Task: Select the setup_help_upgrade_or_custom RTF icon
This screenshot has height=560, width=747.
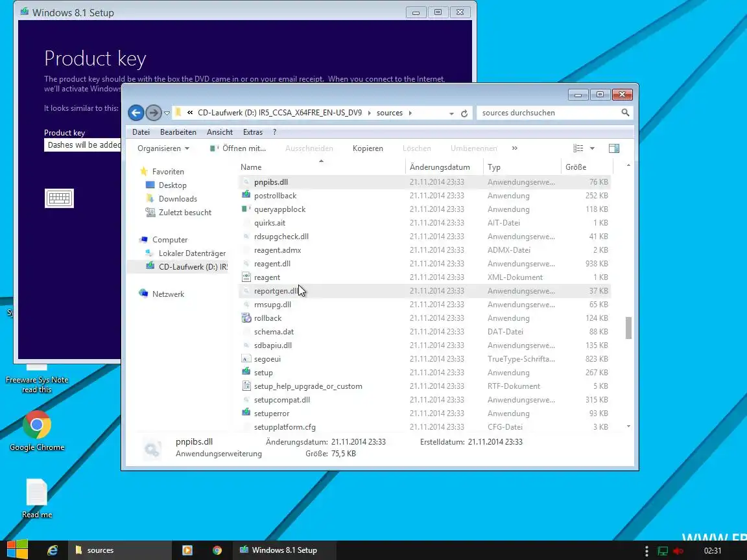Action: 246,386
